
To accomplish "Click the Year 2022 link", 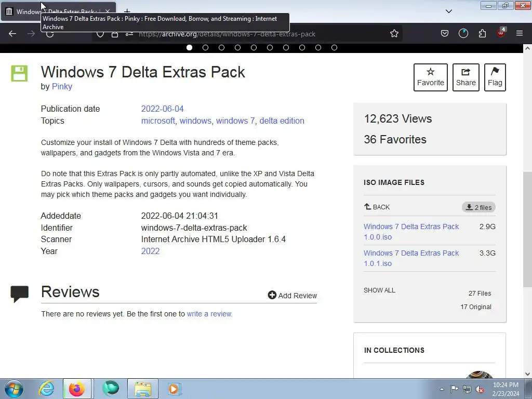I will click(150, 251).
